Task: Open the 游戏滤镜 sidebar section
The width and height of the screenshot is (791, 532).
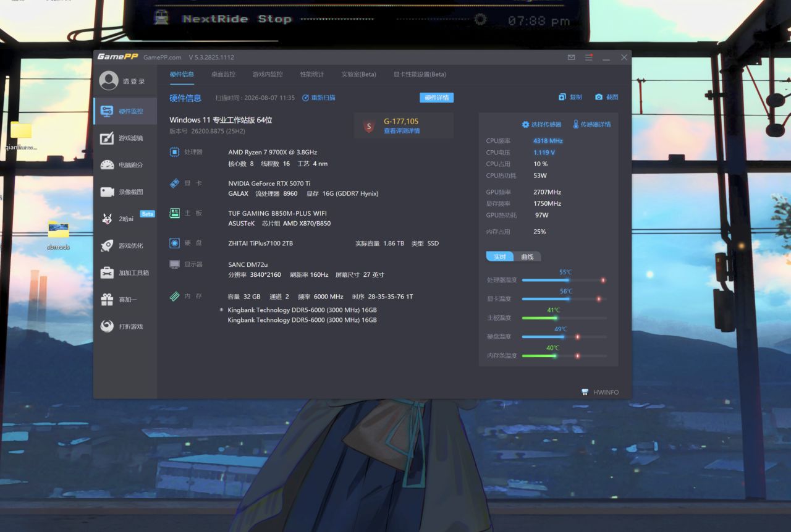Action: pyautogui.click(x=125, y=138)
